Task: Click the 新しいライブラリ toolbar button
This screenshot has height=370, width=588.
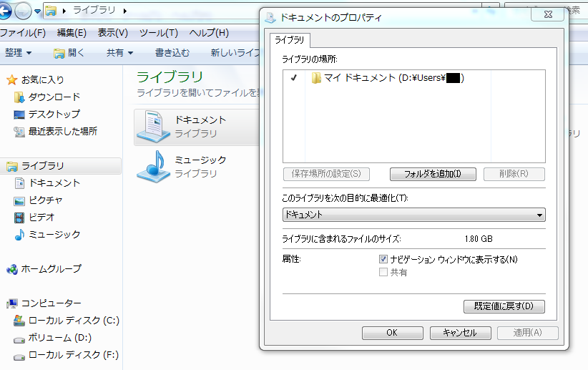Action: coord(235,53)
